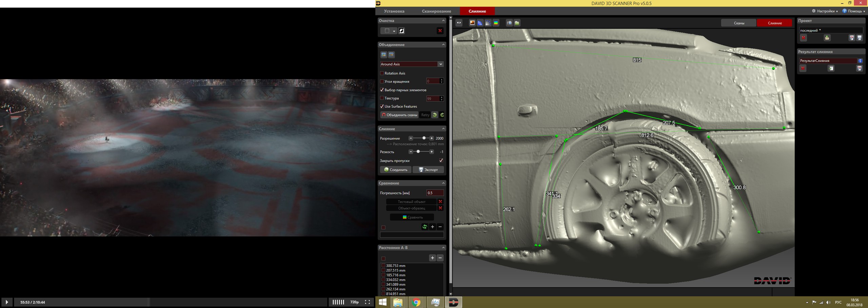Click the save project floppy icon
This screenshot has height=308, width=868.
click(859, 38)
